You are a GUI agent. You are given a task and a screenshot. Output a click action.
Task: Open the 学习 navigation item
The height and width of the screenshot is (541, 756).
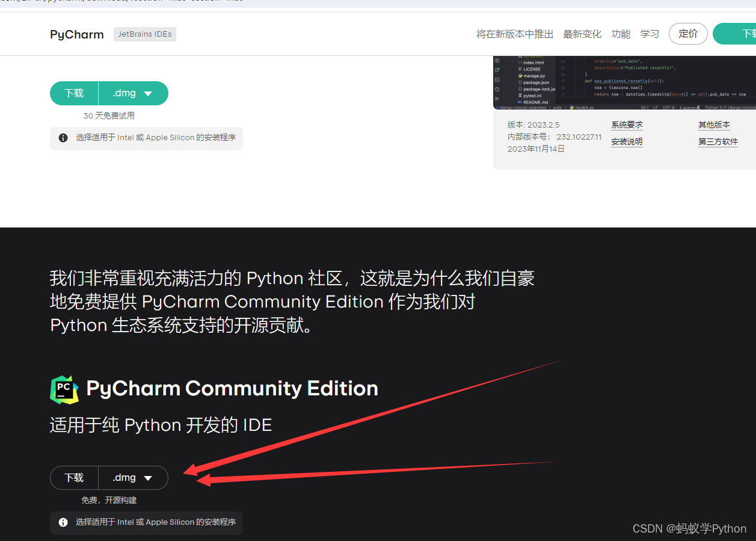[650, 34]
